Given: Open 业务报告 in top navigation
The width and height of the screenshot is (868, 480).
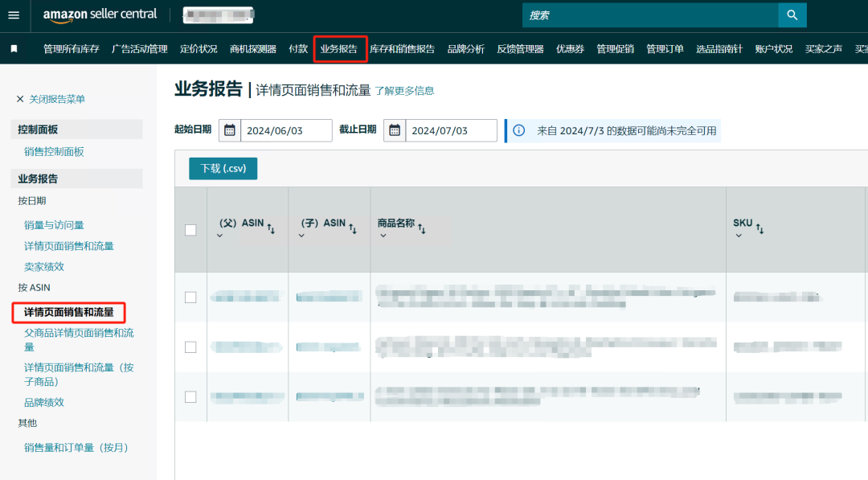Looking at the screenshot, I should 339,49.
